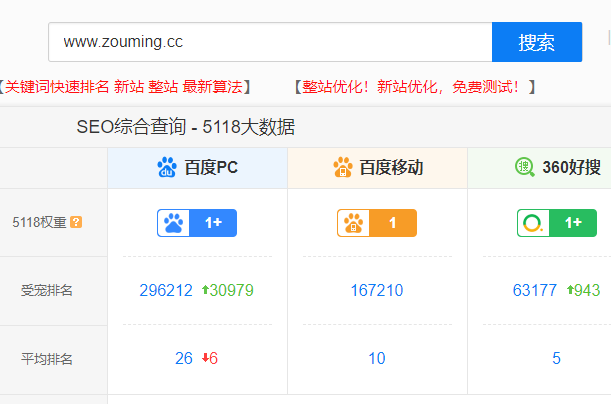This screenshot has width=611, height=404.
Task: Click the blue 搜索 search button
Action: [537, 42]
